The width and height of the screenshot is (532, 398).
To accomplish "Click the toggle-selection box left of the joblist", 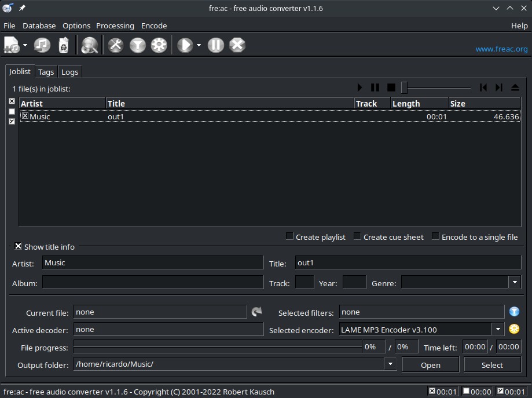I will point(12,121).
